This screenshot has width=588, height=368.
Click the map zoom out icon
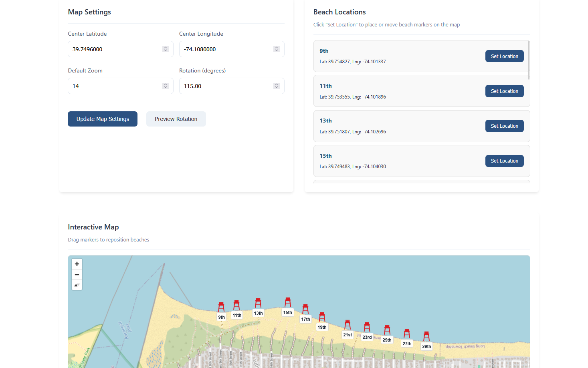click(x=77, y=274)
